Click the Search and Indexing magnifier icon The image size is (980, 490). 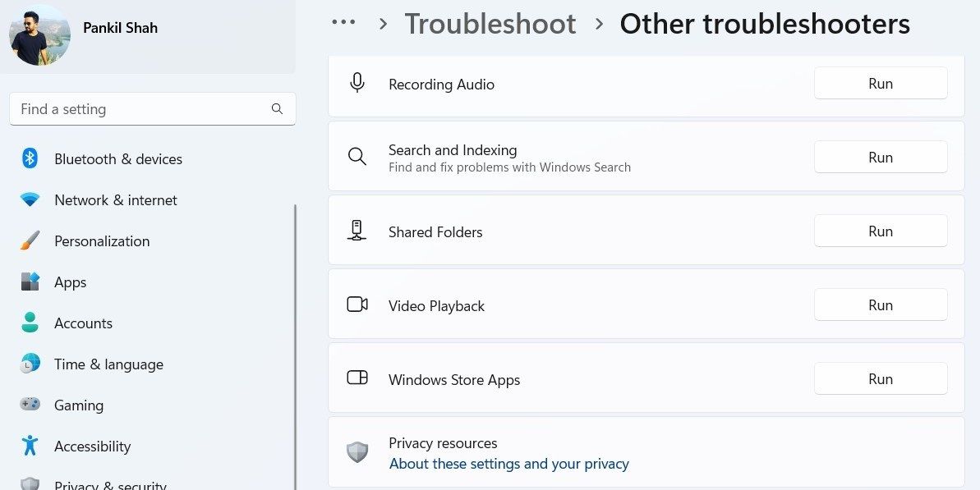(x=357, y=157)
